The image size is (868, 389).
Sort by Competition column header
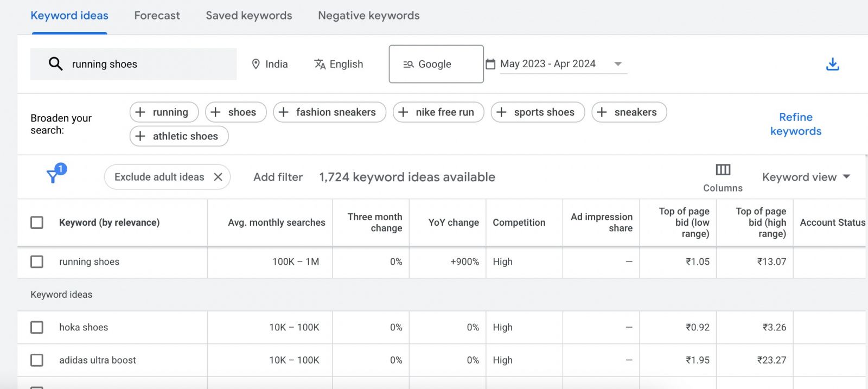click(519, 222)
